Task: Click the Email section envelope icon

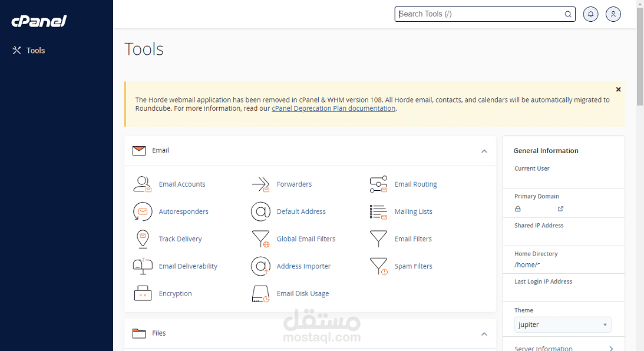Action: (x=139, y=151)
